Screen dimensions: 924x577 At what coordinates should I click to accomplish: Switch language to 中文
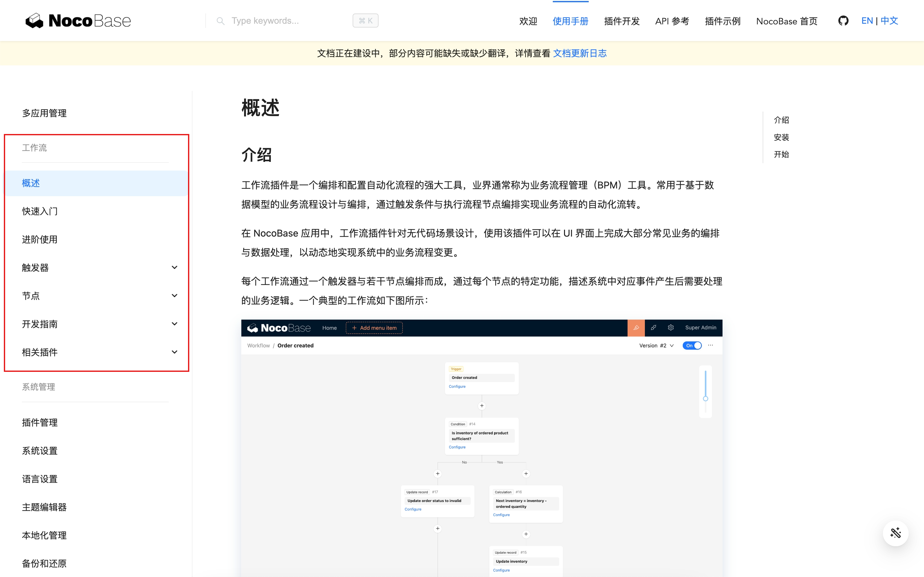pos(889,21)
